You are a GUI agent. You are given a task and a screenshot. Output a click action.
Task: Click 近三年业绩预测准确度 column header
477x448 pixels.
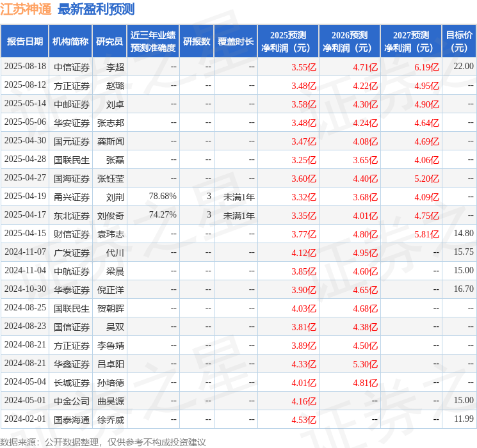click(x=153, y=42)
